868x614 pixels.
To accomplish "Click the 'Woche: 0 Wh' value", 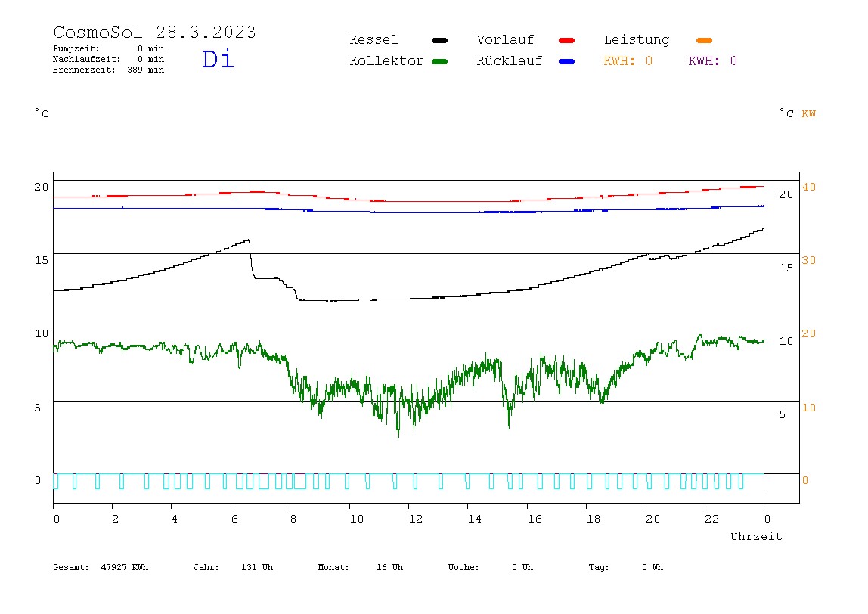I will pos(491,567).
